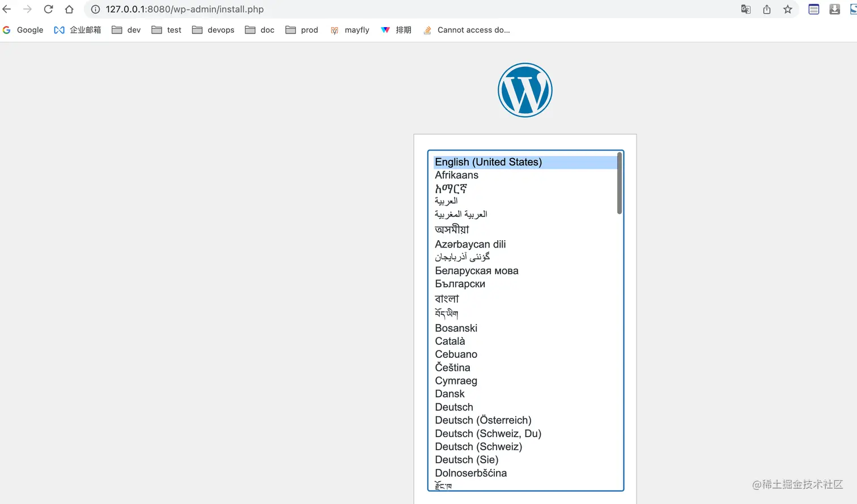Click the browser forward arrow

(27, 9)
